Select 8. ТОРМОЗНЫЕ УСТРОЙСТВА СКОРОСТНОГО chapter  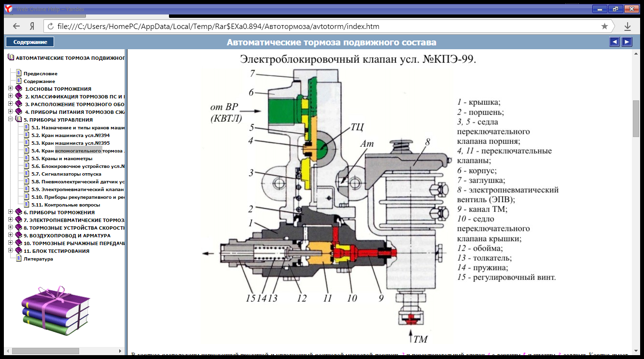[x=74, y=228]
